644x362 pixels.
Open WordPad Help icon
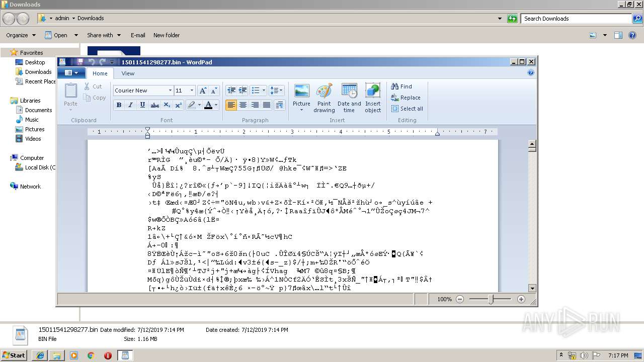pyautogui.click(x=530, y=73)
